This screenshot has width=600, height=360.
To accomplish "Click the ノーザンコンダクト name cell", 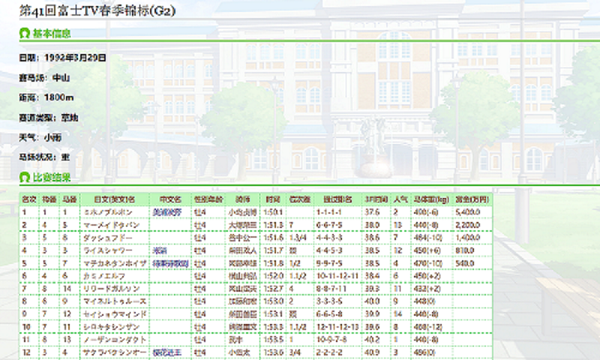I will 114,340.
